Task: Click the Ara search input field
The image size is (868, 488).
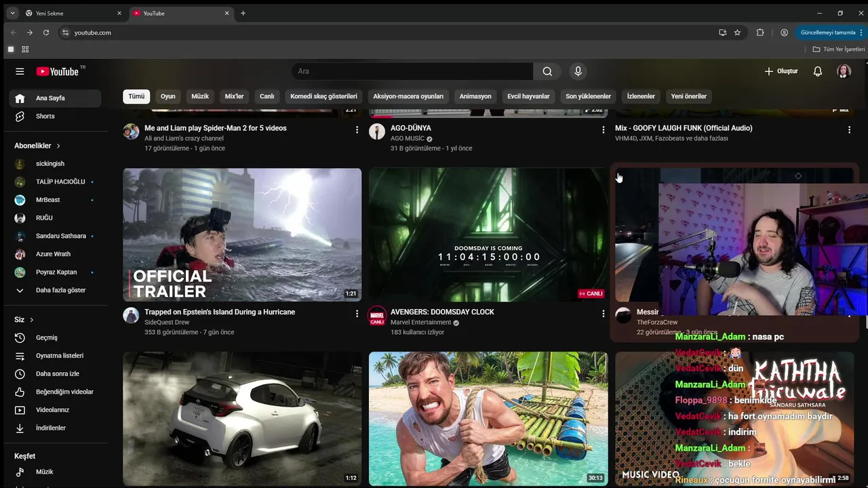Action: tap(412, 71)
